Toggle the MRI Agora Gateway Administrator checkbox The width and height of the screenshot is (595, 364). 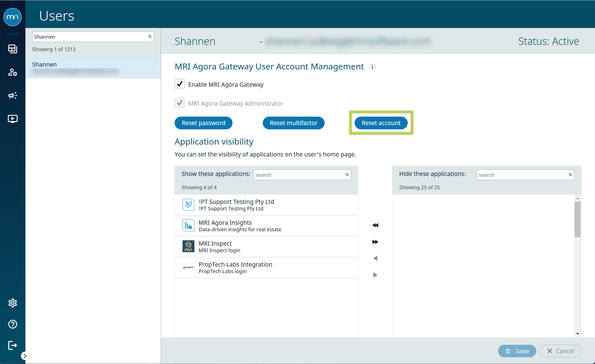point(179,103)
